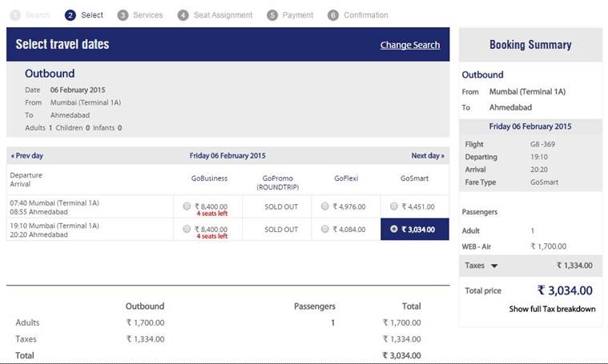Open Show full Tax breakdown
The height and width of the screenshot is (364, 608).
coord(552,309)
